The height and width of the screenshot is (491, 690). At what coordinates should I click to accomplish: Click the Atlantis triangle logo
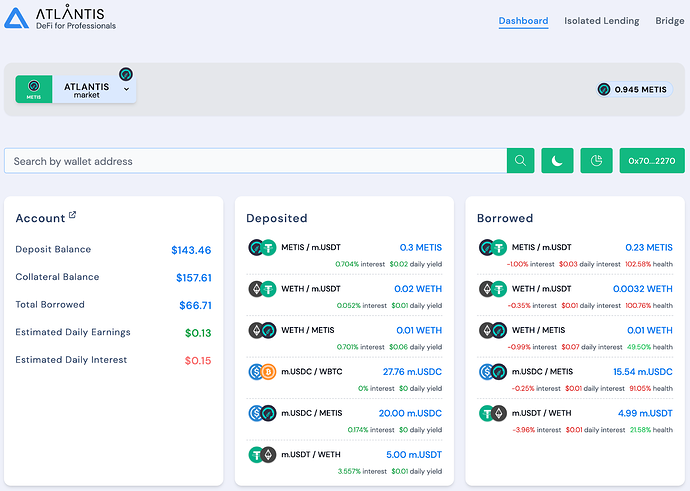pos(16,18)
